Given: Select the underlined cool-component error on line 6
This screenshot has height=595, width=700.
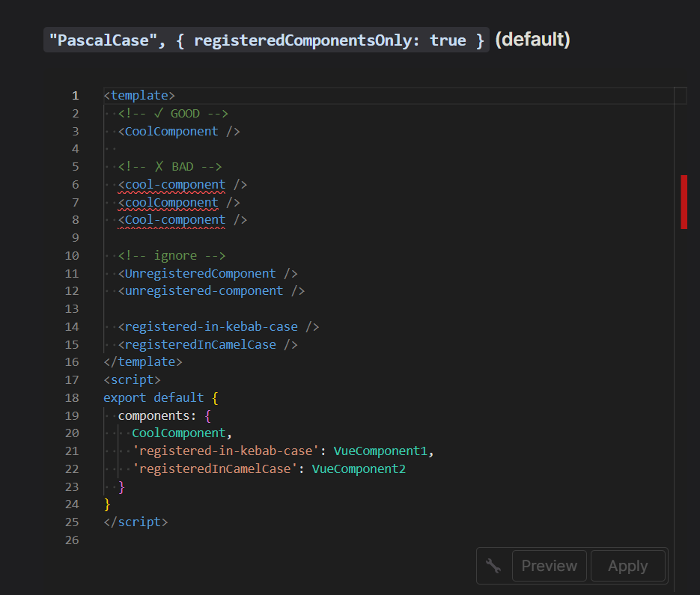Looking at the screenshot, I should [172, 184].
